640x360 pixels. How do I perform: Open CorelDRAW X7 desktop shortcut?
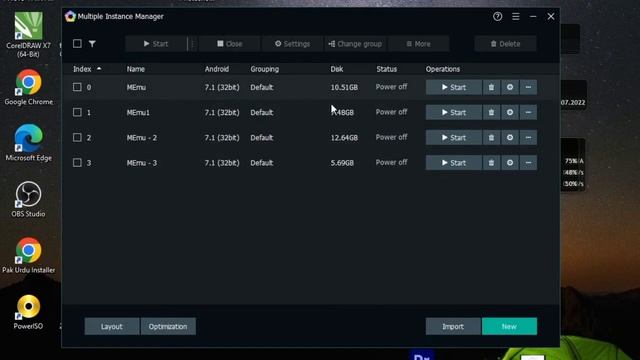tap(29, 34)
